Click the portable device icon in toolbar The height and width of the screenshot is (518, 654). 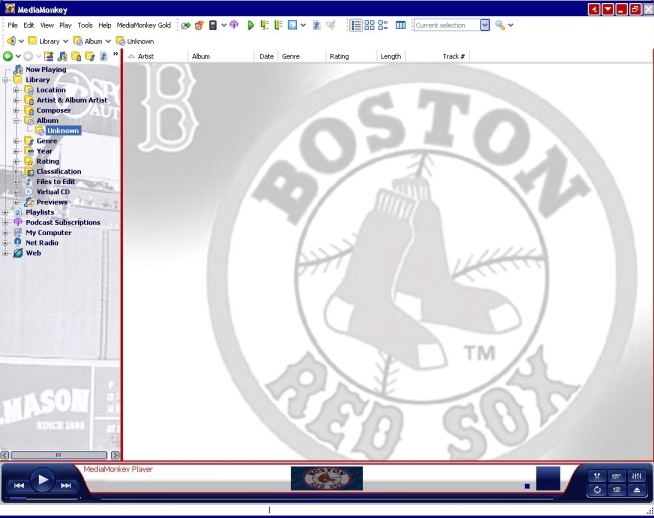click(x=213, y=25)
